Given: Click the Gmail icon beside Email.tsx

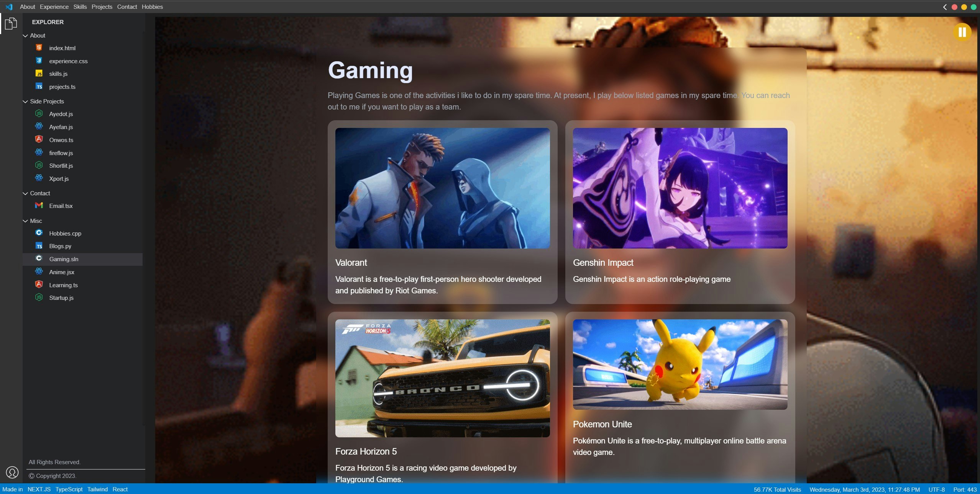Looking at the screenshot, I should (39, 205).
